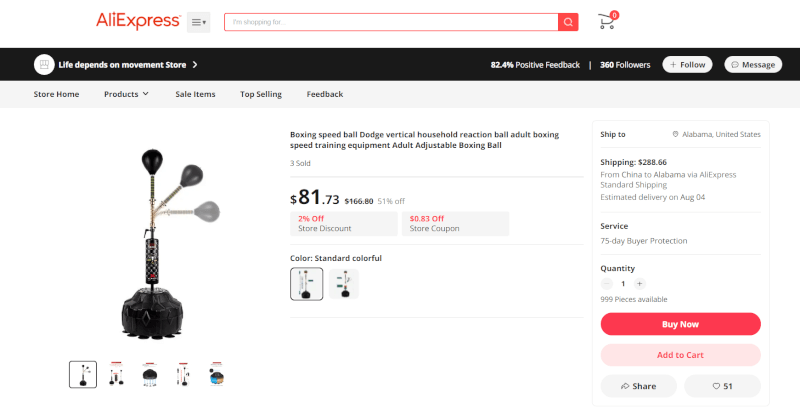Open store page via chevron after store name
Screen dimensions: 800x409
(x=195, y=65)
